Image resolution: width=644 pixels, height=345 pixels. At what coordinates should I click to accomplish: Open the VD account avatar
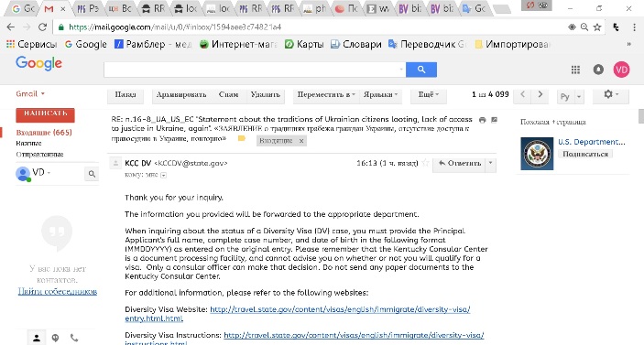coord(621,70)
